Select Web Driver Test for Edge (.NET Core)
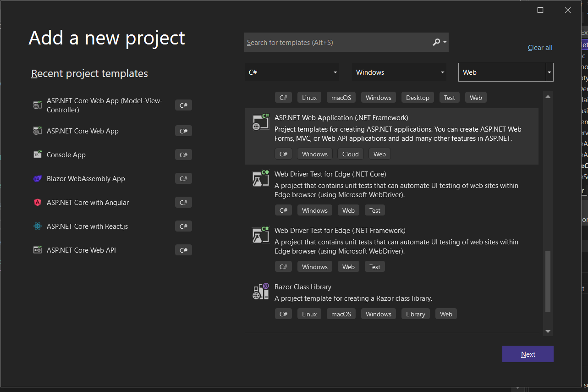The image size is (588, 392). pos(330,174)
